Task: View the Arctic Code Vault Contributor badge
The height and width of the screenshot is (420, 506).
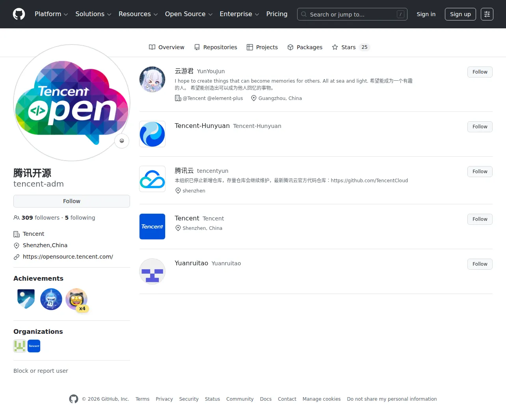Action: click(x=26, y=299)
